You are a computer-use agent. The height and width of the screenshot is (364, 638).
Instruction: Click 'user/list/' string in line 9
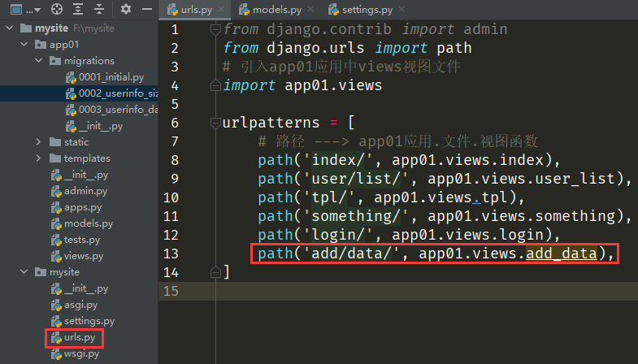(x=357, y=179)
